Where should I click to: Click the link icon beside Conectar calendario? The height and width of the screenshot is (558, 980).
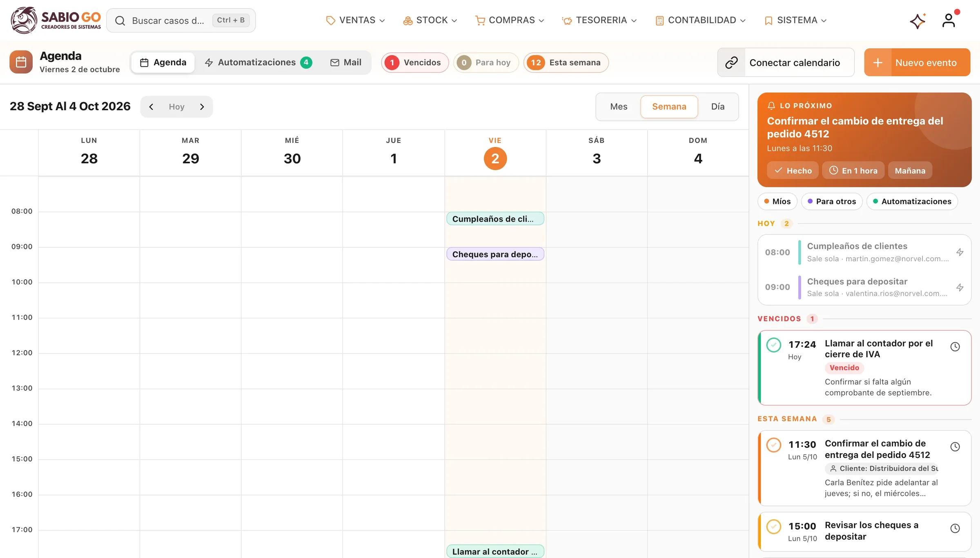(731, 62)
